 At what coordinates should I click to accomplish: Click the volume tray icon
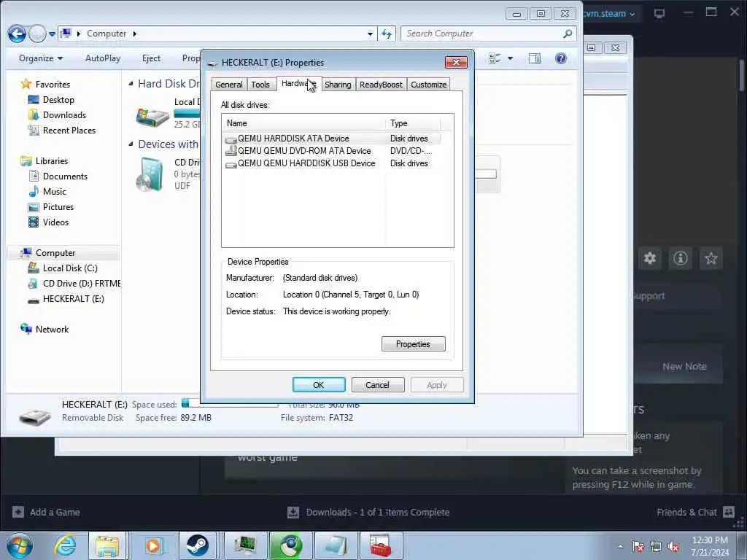tap(673, 547)
